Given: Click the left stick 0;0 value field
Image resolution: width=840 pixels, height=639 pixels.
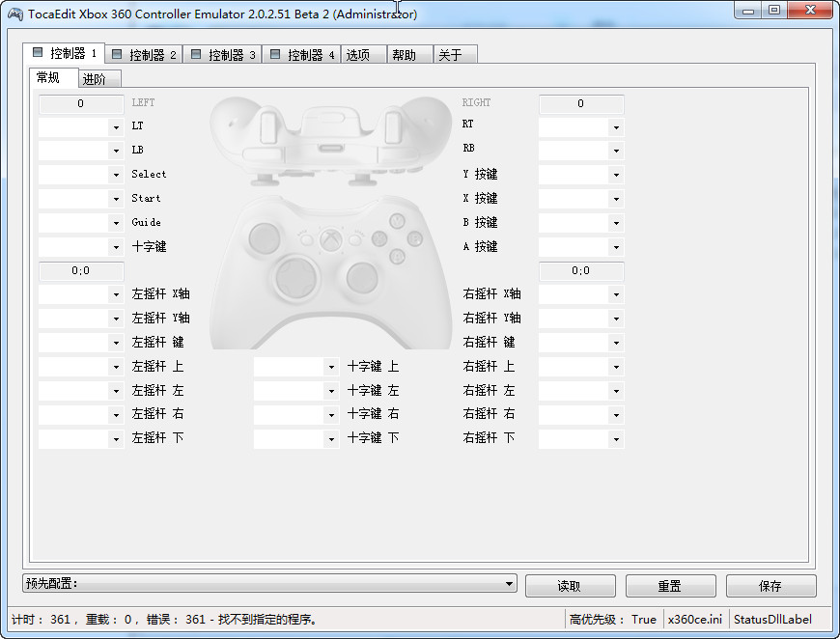Looking at the screenshot, I should click(x=81, y=270).
